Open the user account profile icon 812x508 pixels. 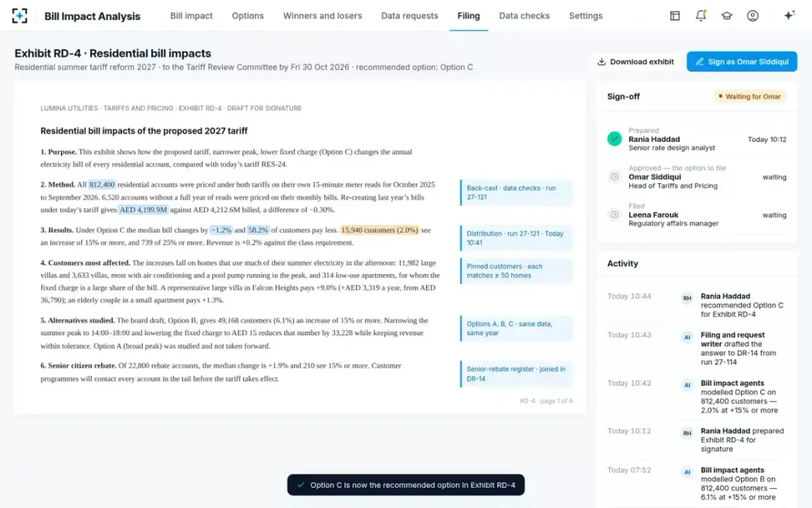tap(752, 16)
